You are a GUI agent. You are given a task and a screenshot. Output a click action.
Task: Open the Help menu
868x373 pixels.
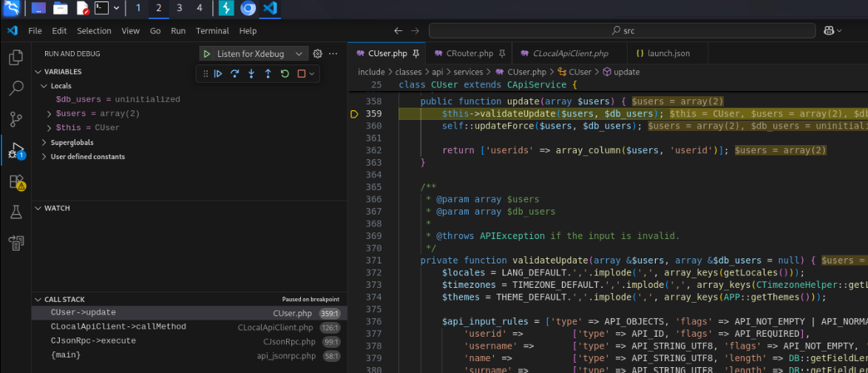click(248, 31)
